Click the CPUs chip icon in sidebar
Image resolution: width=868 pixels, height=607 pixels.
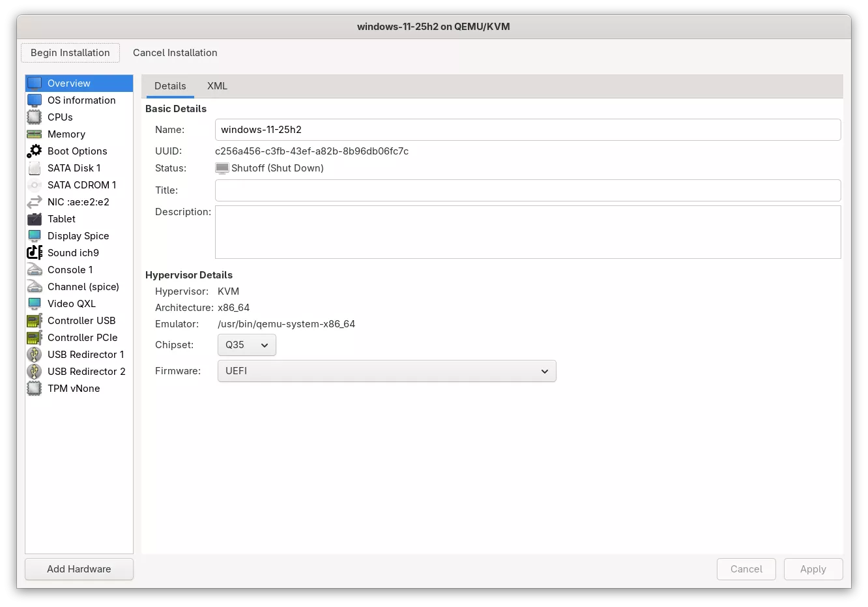click(35, 117)
